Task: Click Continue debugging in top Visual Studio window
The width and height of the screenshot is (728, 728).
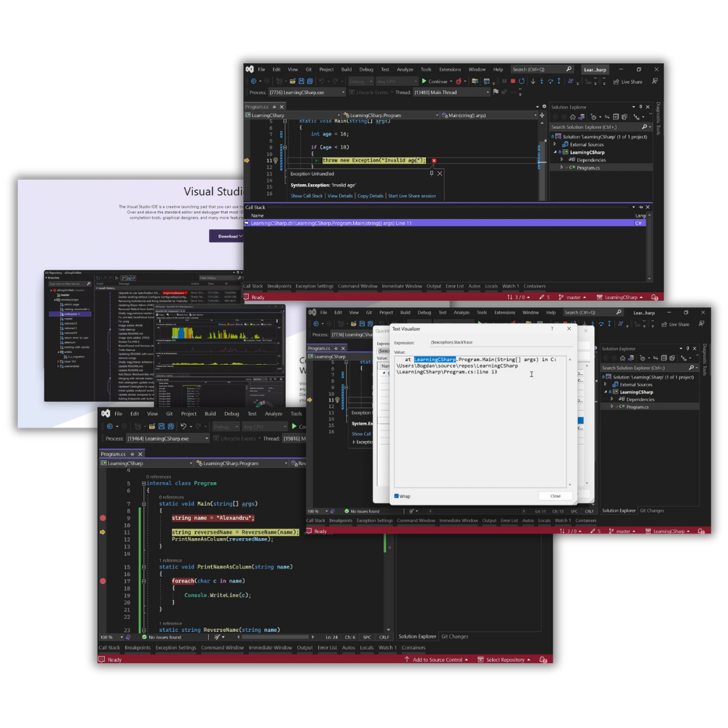Action: (434, 82)
